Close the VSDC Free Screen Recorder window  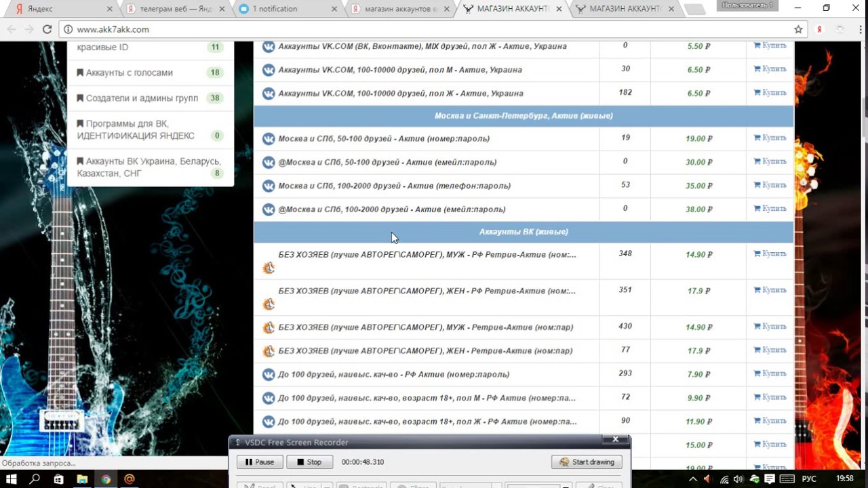pos(616,439)
